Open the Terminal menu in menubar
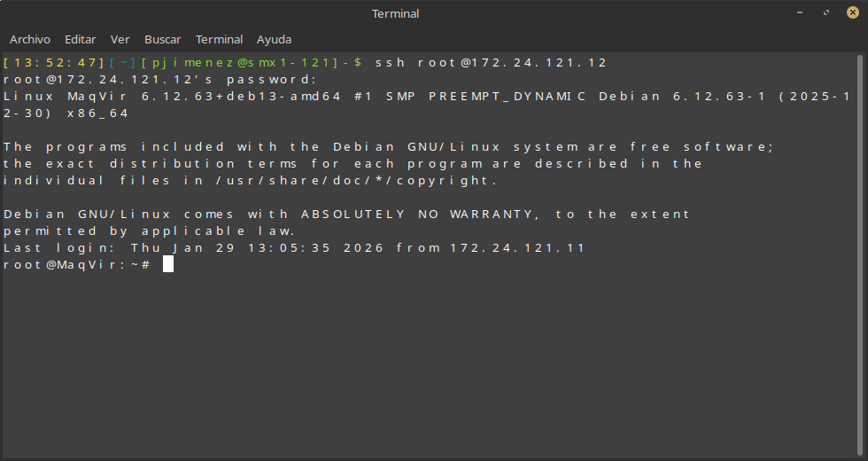868x461 pixels. click(x=219, y=40)
